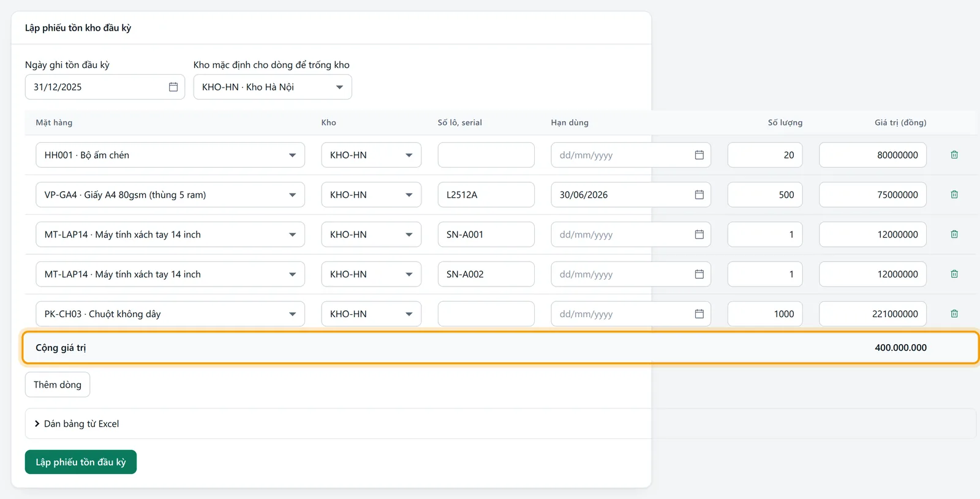This screenshot has height=499, width=980.
Task: Edit the SN-A002 serial field
Action: coord(486,274)
